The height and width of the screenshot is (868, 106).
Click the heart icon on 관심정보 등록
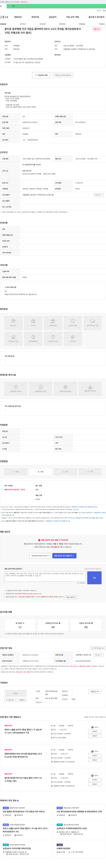pyautogui.click(x=36, y=75)
